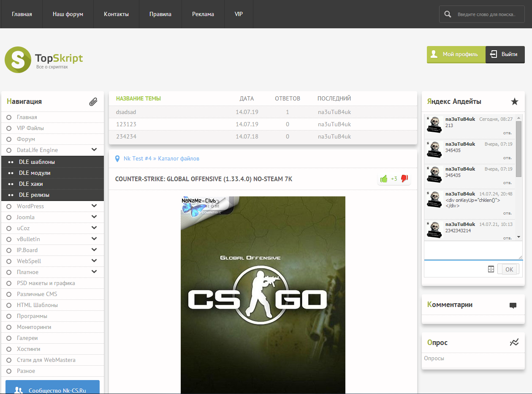Open Мониторинги in sidebar
Screen dimensions: 532x394
34,327
